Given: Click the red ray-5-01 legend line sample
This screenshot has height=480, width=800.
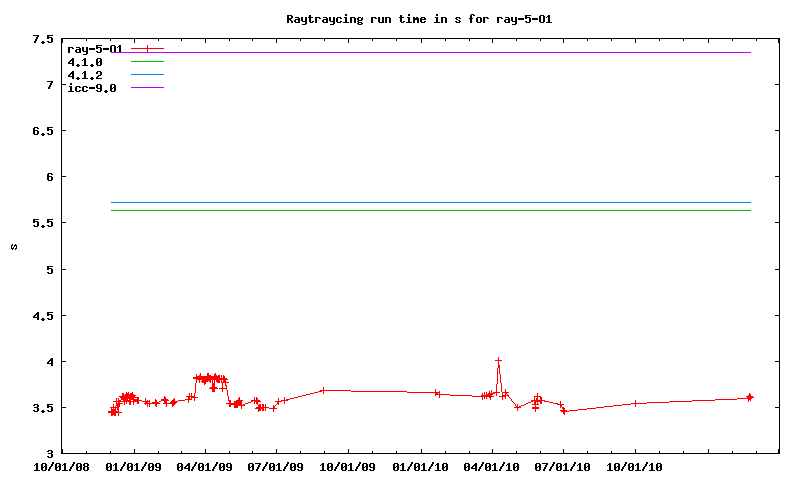Looking at the screenshot, I should 147,48.
